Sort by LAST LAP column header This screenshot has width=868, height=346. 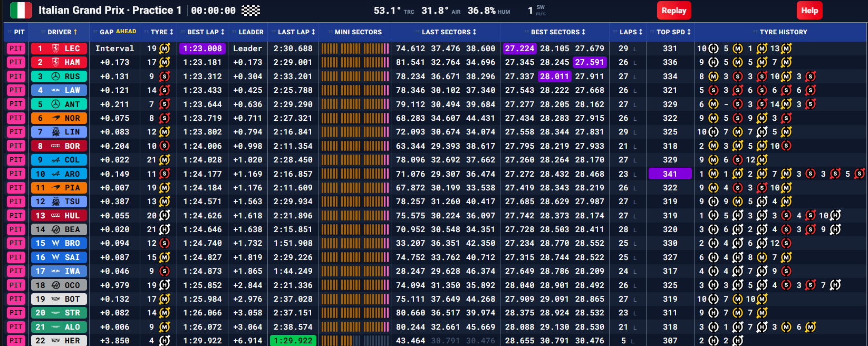[x=296, y=32]
